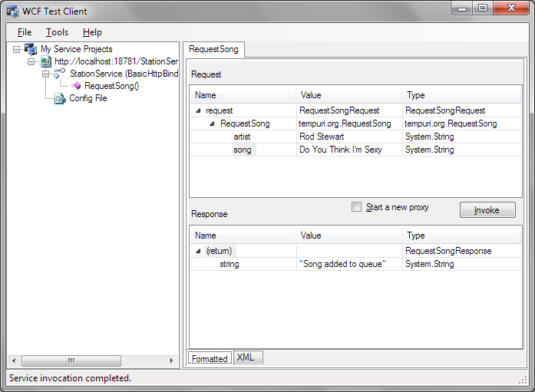
Task: Click the localhost service address icon
Action: [x=46, y=61]
